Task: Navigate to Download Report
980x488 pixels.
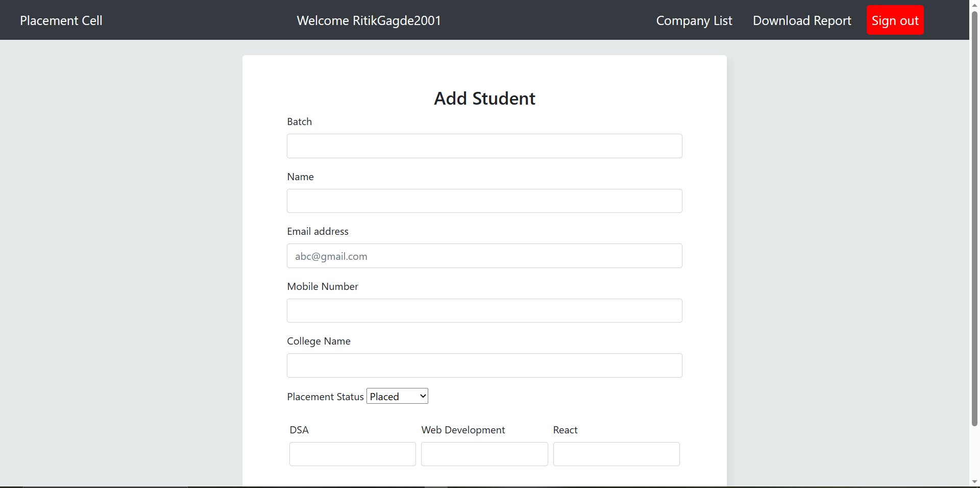Action: click(x=801, y=20)
